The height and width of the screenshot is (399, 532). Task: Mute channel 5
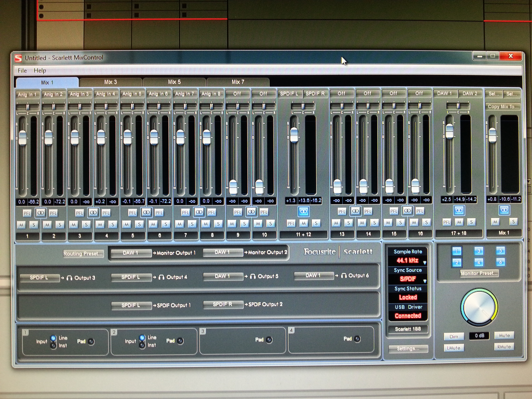(x=127, y=225)
